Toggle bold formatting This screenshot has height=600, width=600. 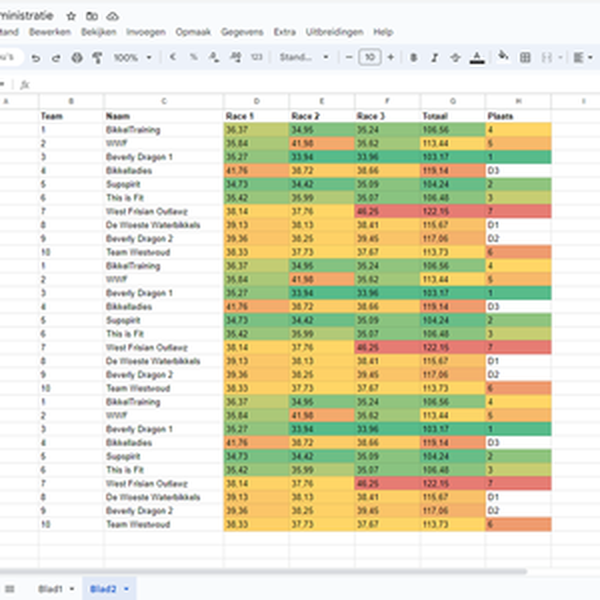pos(413,57)
